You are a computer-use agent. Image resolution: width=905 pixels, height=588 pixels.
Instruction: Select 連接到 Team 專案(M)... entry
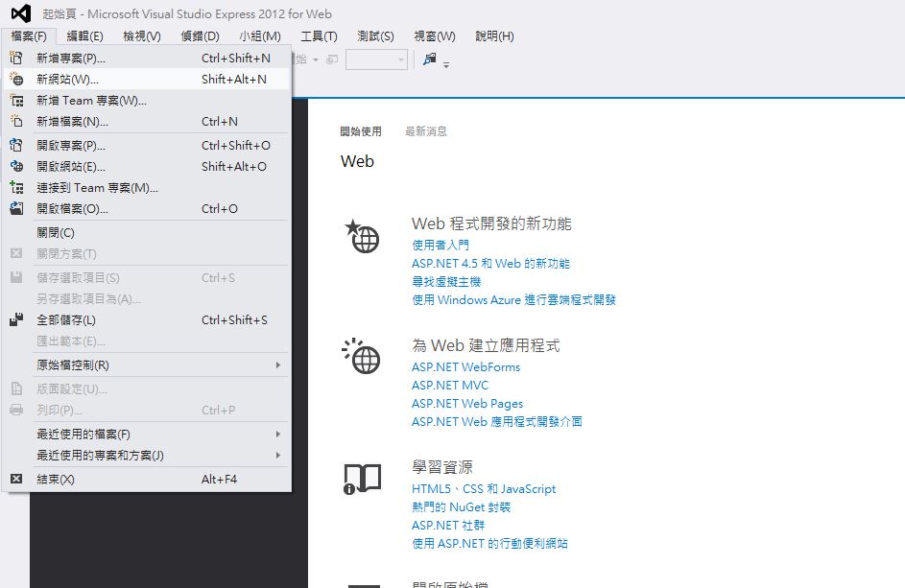[146, 188]
